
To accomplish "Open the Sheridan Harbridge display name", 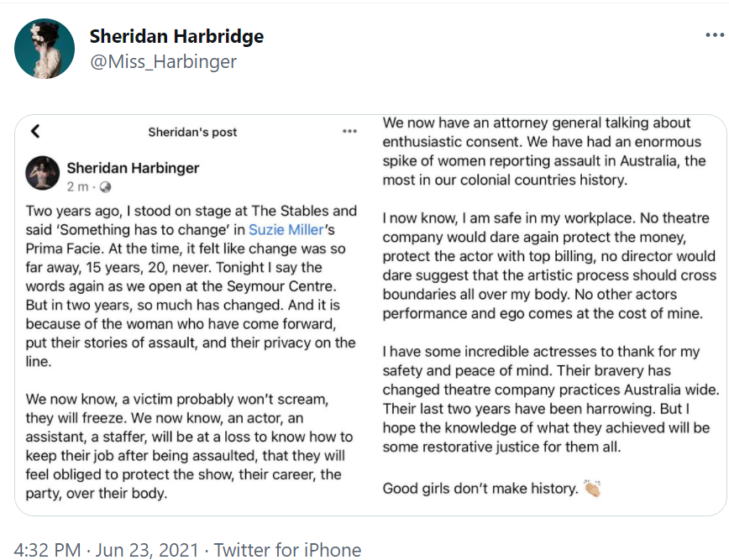I will pyautogui.click(x=176, y=36).
